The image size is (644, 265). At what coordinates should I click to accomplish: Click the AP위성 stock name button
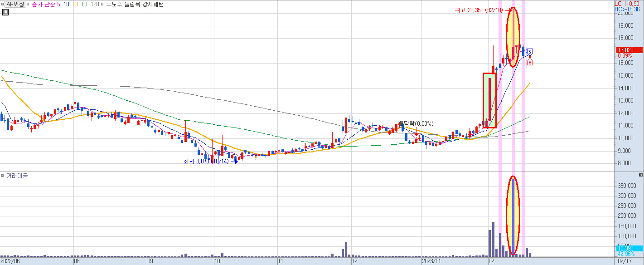click(x=15, y=4)
